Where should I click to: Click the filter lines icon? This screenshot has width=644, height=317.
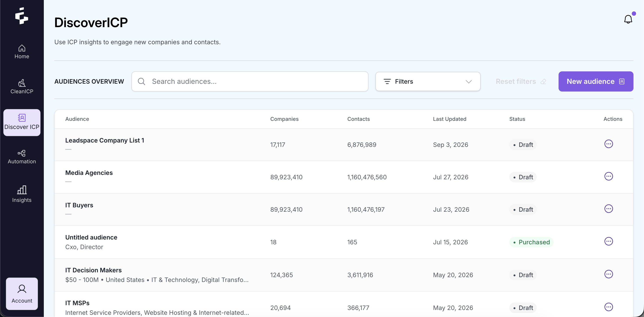coord(387,81)
